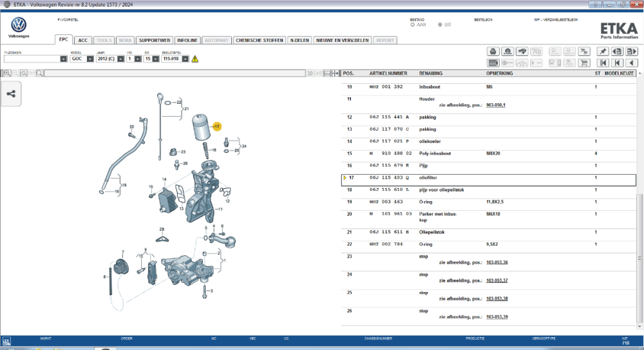Expand the BEELDTAFEL dropdown 115-018
Viewport: 644px width, 350px height.
(x=185, y=59)
